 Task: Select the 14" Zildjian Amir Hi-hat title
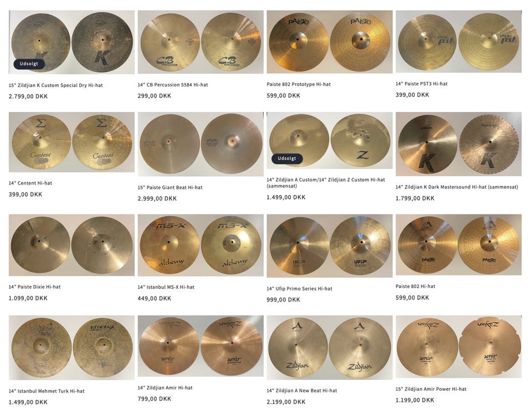165,387
